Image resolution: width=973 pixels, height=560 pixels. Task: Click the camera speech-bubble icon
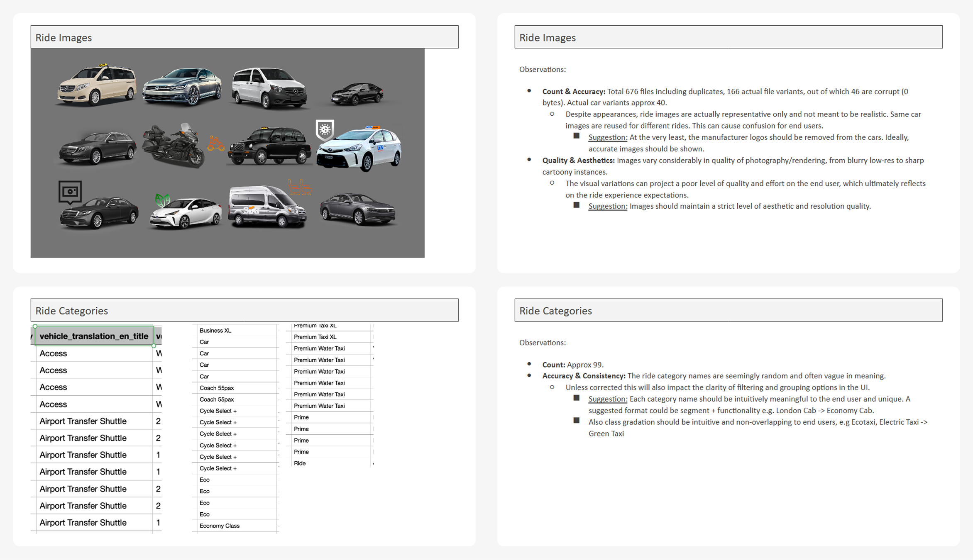[70, 192]
